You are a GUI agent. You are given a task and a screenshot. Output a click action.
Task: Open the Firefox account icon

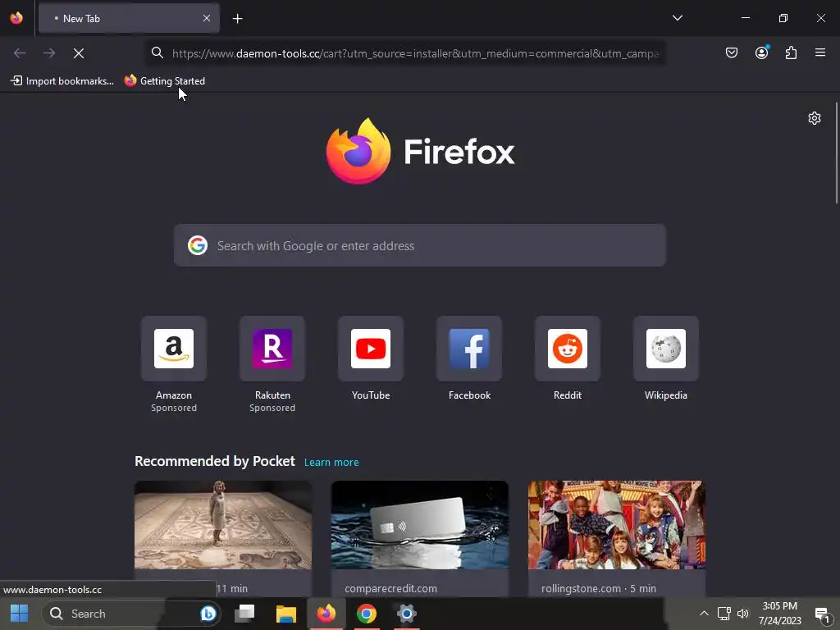click(x=761, y=52)
